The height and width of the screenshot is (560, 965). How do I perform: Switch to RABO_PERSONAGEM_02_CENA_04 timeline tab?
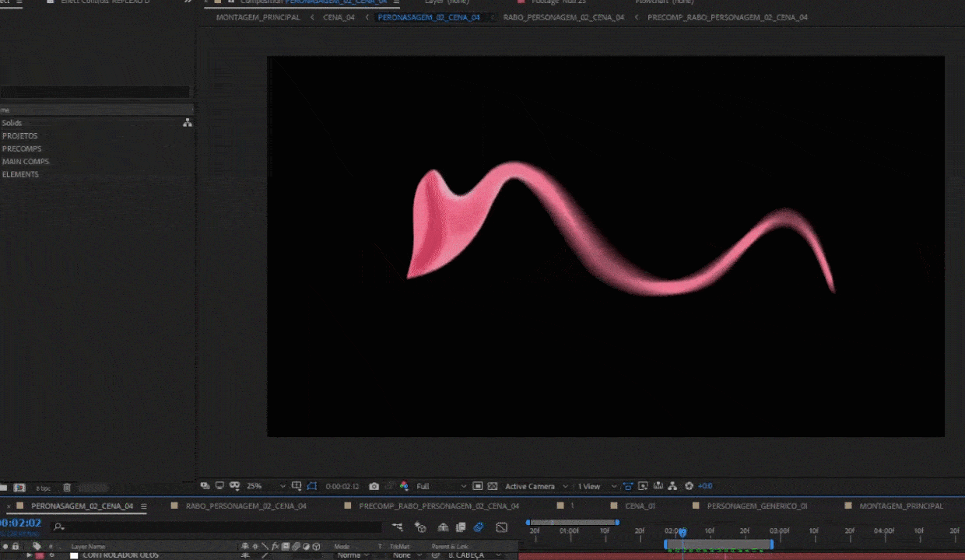click(x=246, y=506)
